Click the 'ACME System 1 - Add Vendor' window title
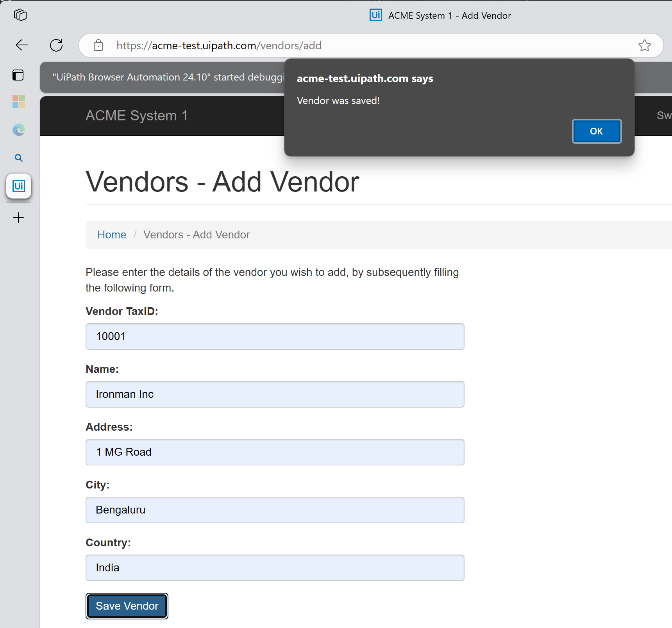 click(450, 16)
